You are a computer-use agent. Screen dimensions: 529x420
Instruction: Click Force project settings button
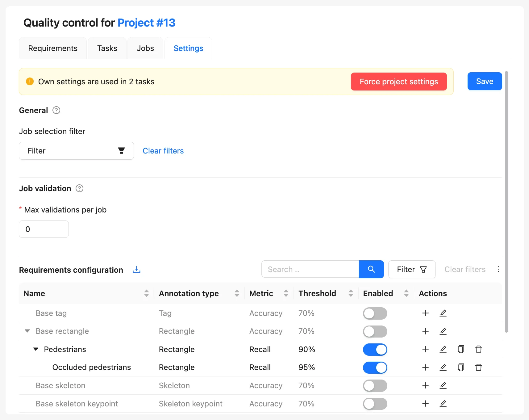click(399, 82)
